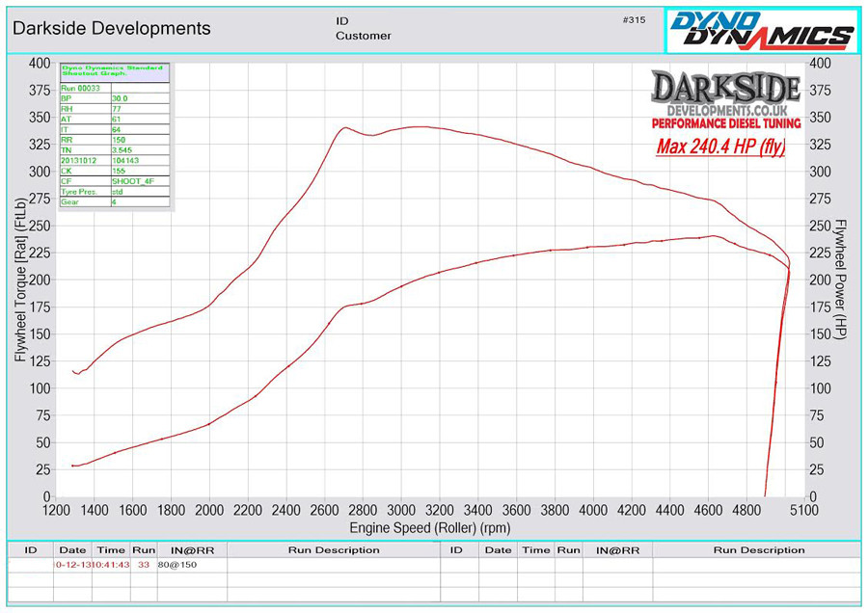Click the '3000' rpm tick label
Viewport: 868px width, 613px height.
tap(401, 510)
